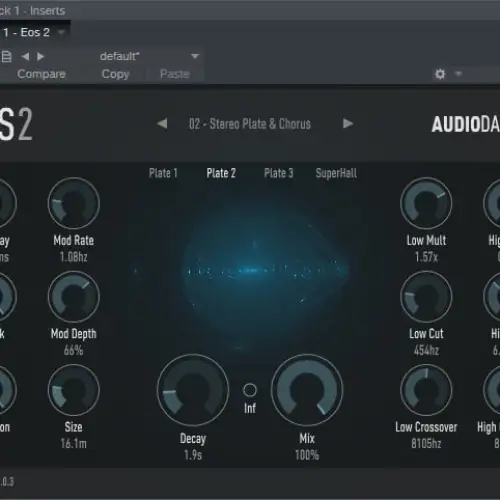Click the 1.08hz Mod Rate value
Screen dimensions: 500x500
[x=74, y=257]
